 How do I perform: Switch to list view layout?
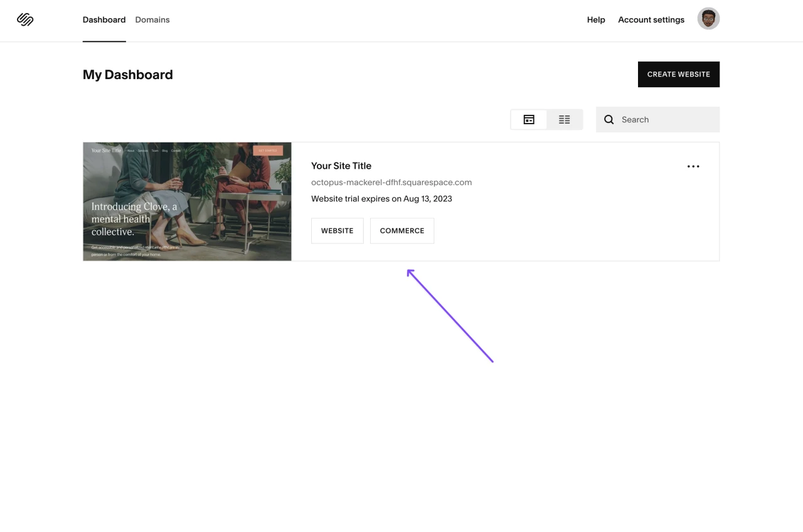click(x=564, y=120)
